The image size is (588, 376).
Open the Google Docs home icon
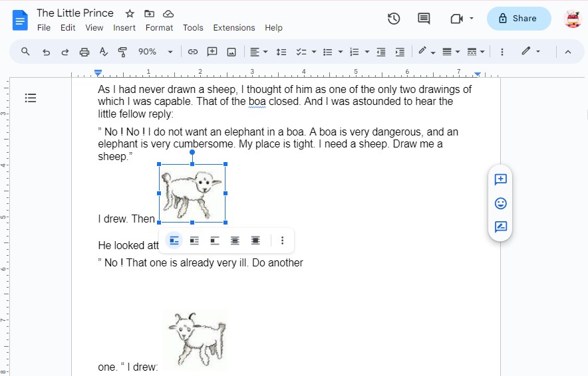tap(20, 20)
